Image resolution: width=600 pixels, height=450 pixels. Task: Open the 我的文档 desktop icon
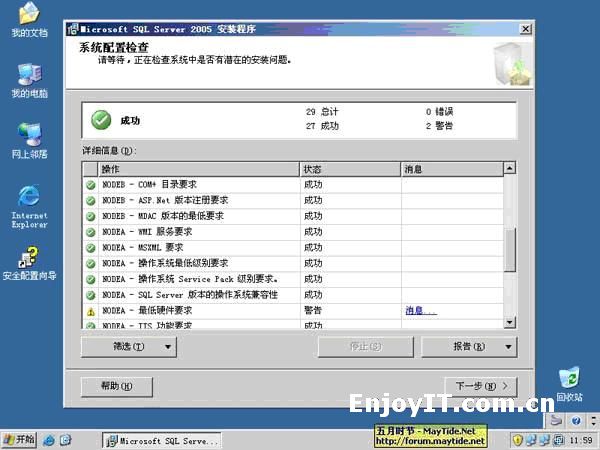(x=29, y=20)
